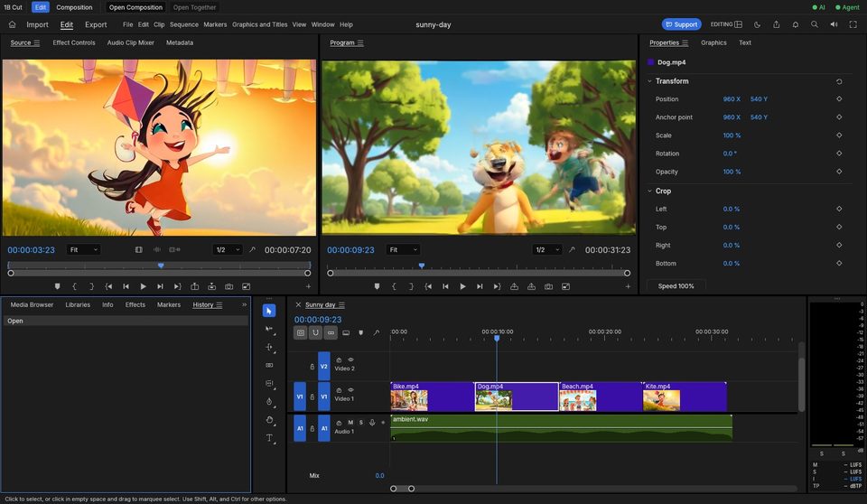Collapse the Crop section

pos(649,191)
